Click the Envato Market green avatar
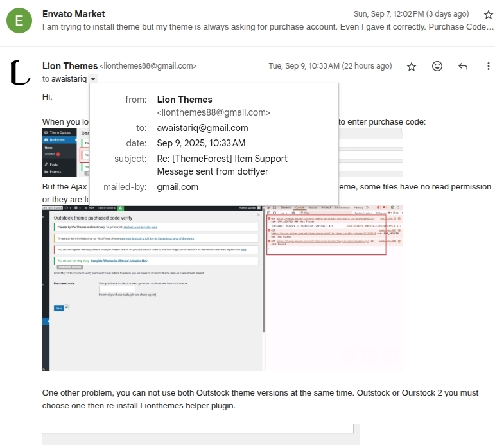This screenshot has height=445, width=504. (19, 21)
